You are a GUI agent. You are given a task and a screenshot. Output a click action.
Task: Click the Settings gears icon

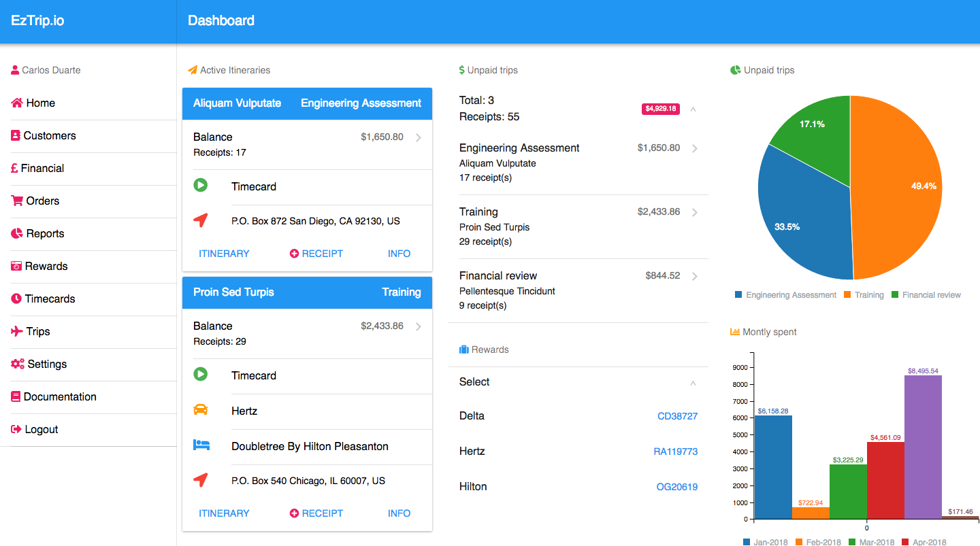point(18,364)
